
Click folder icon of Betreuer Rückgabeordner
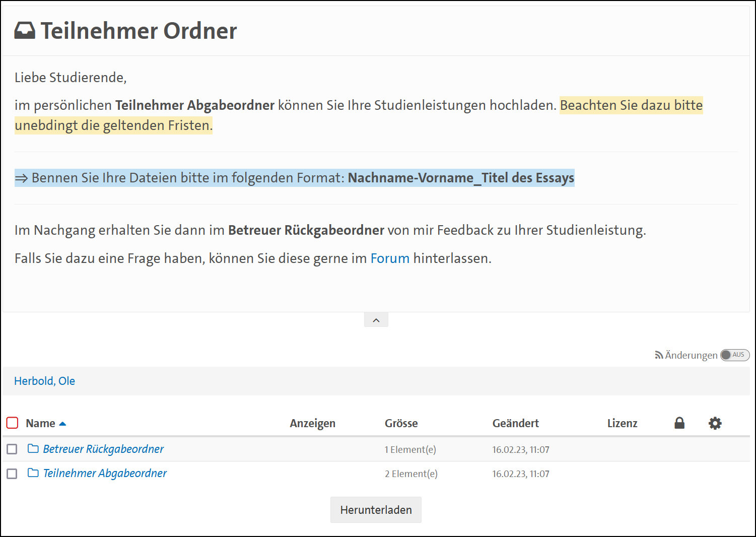tap(33, 449)
